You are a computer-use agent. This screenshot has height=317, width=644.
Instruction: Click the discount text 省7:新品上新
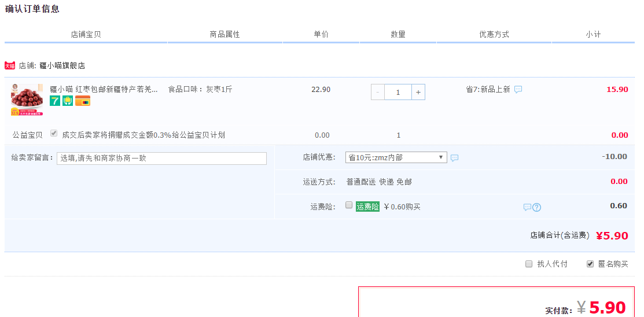(488, 90)
